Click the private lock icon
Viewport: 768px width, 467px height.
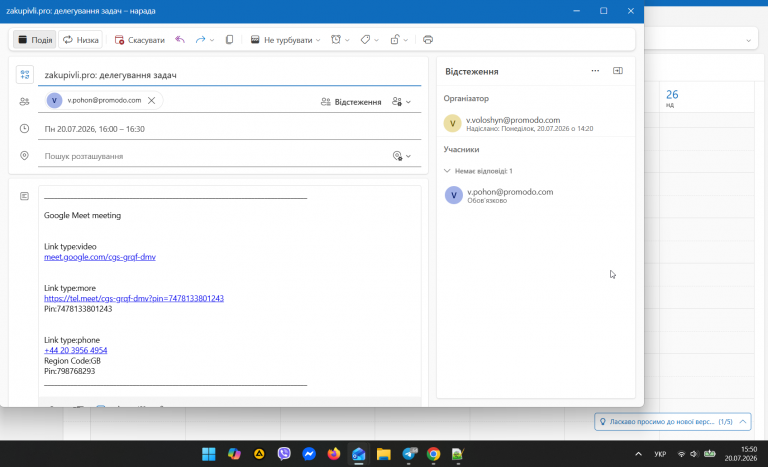click(395, 40)
